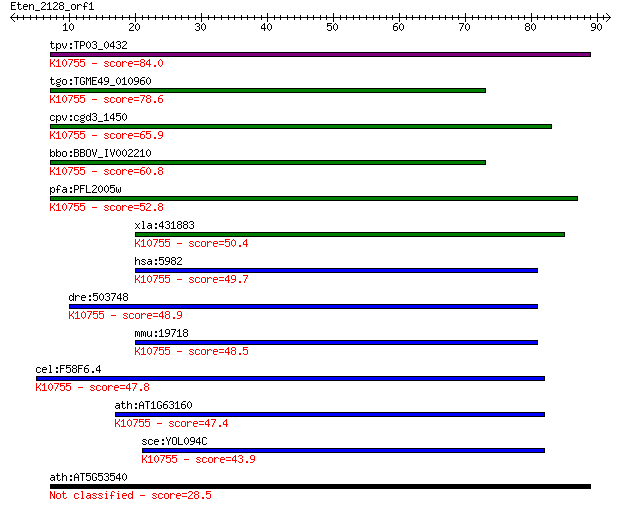Select the Not classified score=28.5 annotation

coord(130,496)
